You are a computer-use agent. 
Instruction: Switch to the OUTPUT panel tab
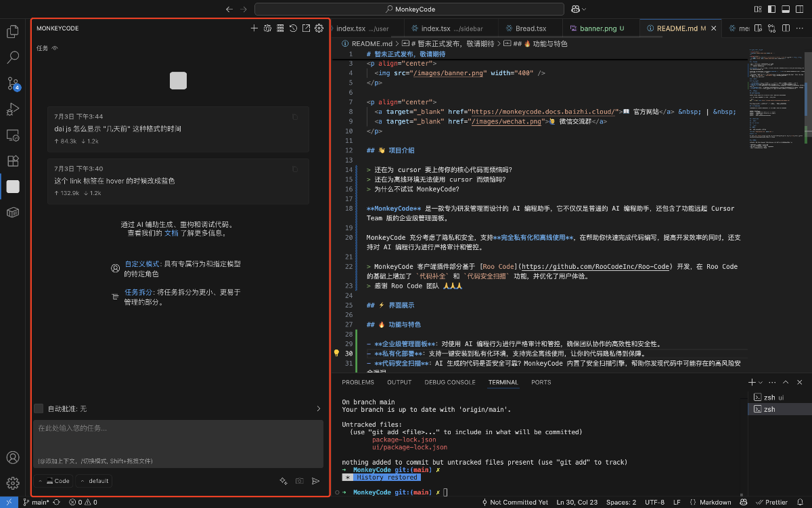tap(399, 382)
